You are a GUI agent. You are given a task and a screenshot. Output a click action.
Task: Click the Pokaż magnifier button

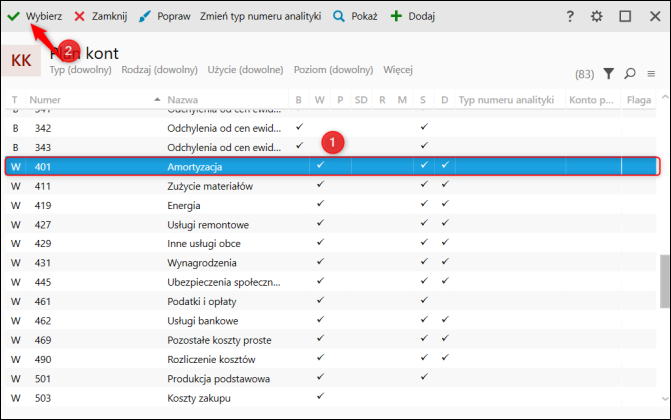pyautogui.click(x=355, y=16)
